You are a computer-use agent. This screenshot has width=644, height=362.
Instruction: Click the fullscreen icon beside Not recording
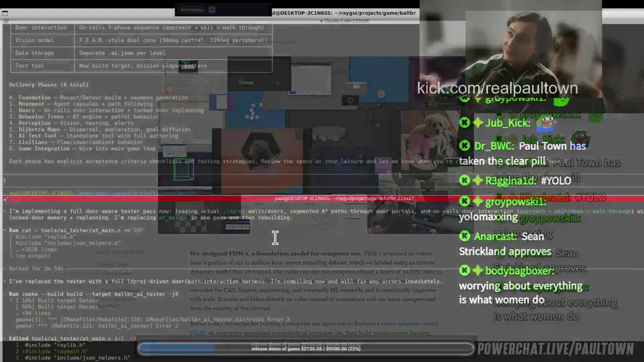tap(212, 10)
